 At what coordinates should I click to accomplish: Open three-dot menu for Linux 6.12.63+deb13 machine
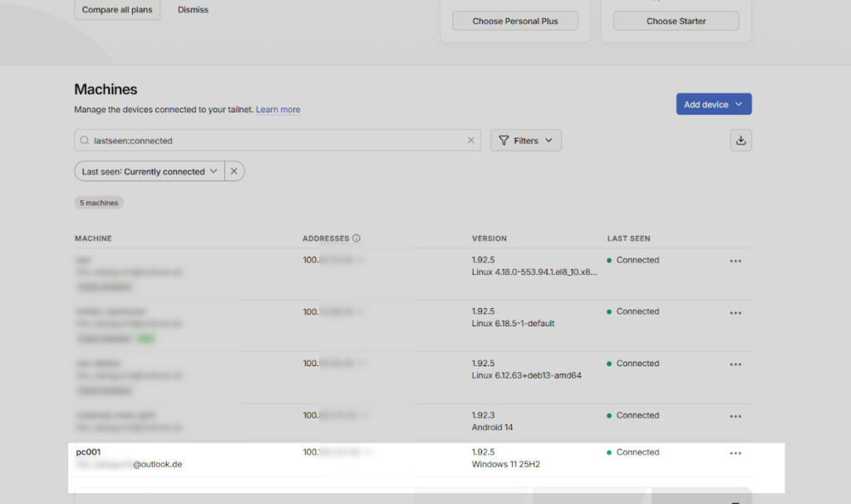point(735,365)
